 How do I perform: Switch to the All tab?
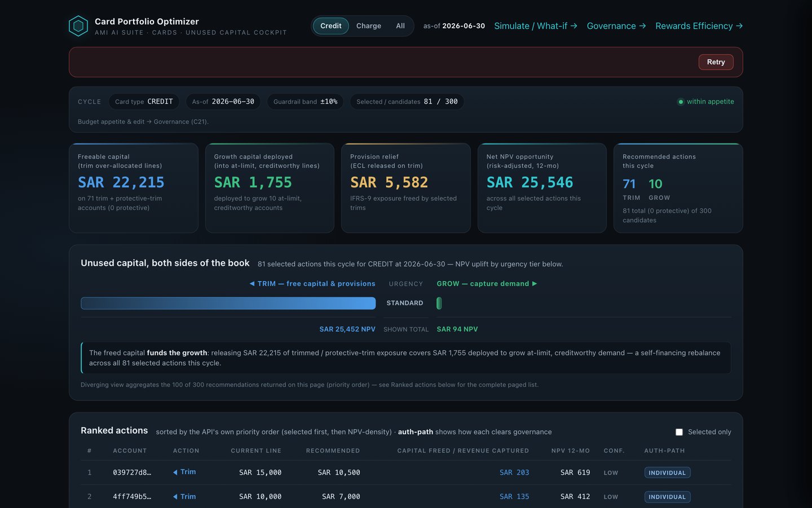(x=400, y=26)
